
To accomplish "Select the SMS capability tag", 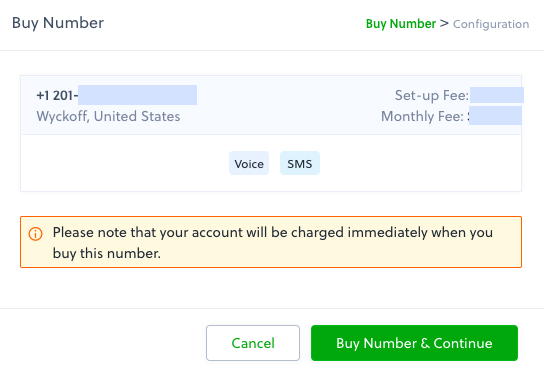I will pyautogui.click(x=300, y=163).
